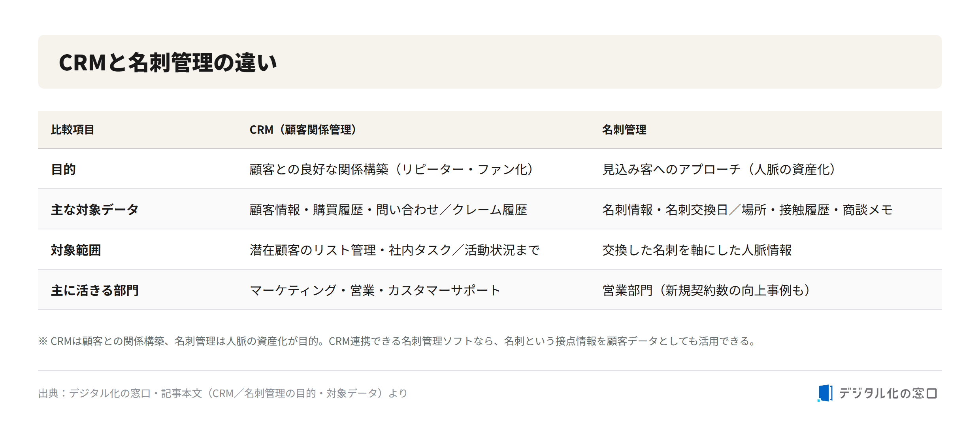Image resolution: width=980 pixels, height=439 pixels.
Task: Click the 名刺管理 column header
Action: click(x=624, y=130)
